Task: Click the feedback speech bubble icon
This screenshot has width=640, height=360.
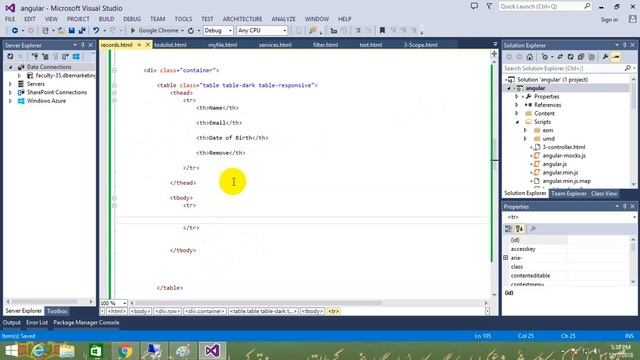Action: pyautogui.click(x=474, y=7)
